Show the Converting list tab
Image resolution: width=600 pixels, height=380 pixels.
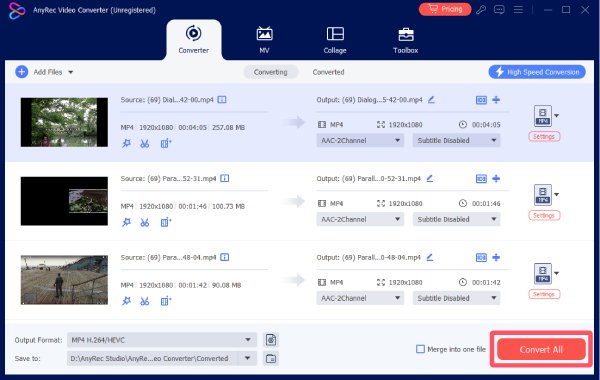tap(271, 72)
